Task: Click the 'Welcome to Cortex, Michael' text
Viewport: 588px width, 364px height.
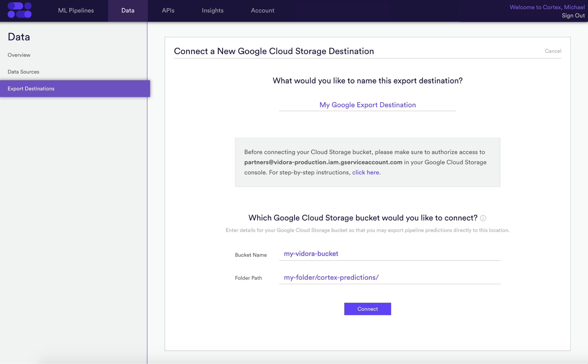Action: coord(547,7)
